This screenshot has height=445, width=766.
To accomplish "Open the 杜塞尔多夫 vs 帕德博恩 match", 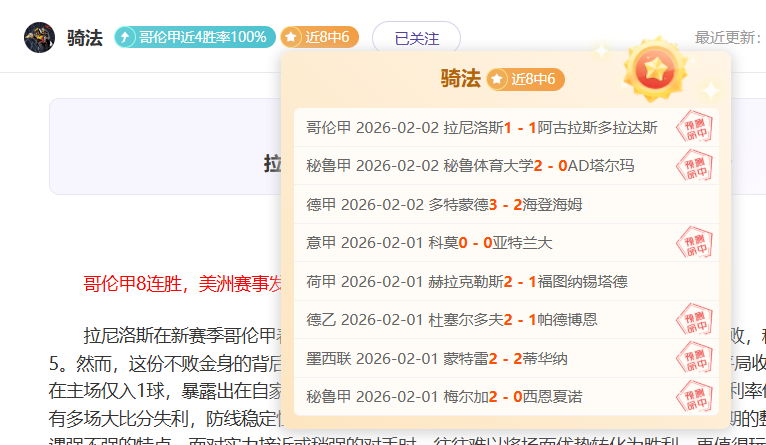I will (x=452, y=320).
